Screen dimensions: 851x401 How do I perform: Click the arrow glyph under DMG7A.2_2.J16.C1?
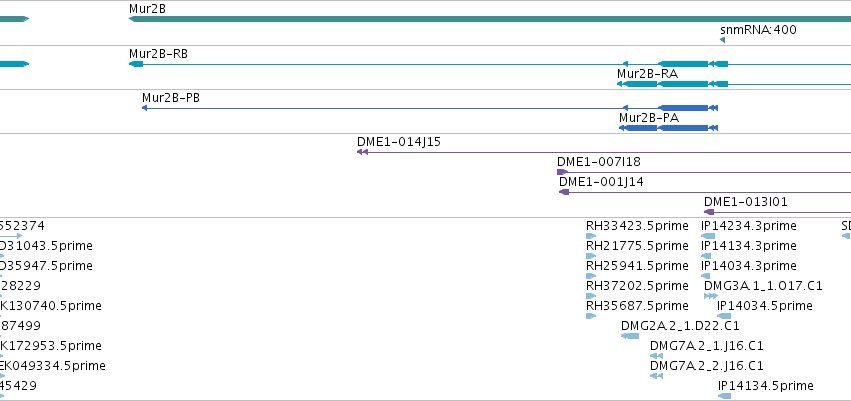pyautogui.click(x=656, y=376)
